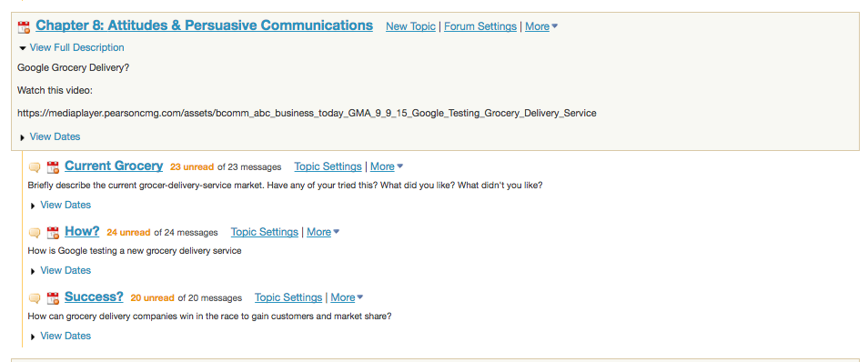
Task: Expand View Dates under How? topic
Action: 61,270
